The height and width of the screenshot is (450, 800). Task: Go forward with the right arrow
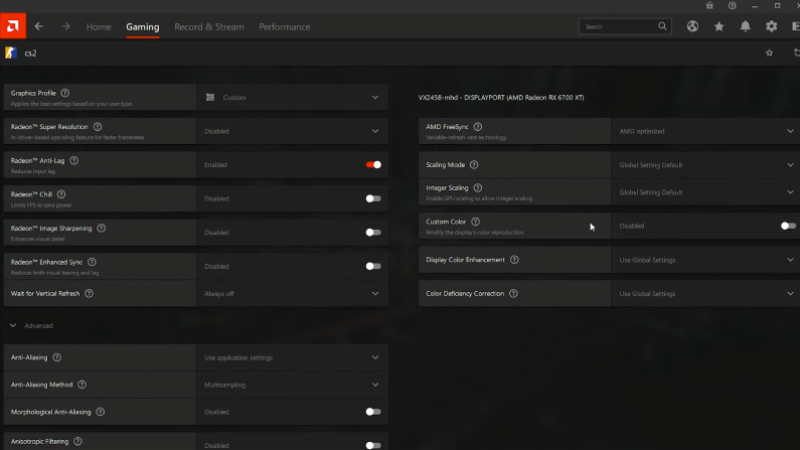coord(65,27)
